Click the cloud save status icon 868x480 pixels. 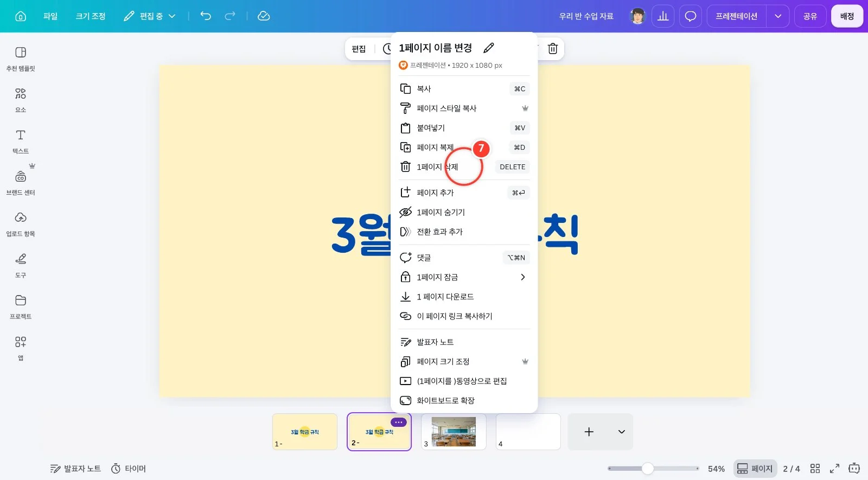coord(264,16)
